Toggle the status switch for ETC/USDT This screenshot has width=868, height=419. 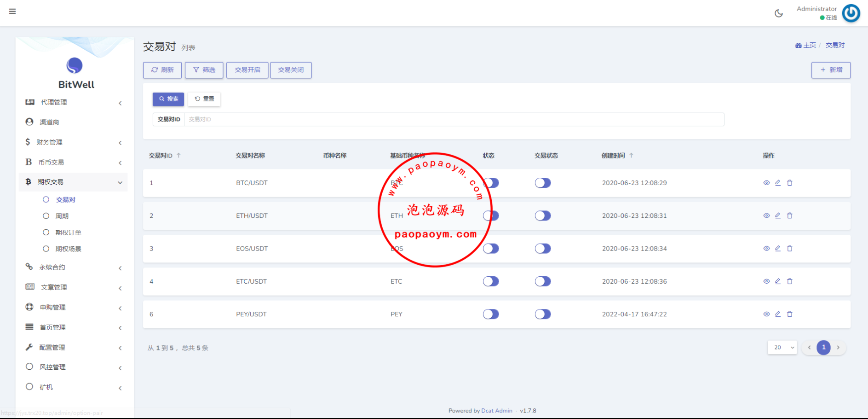491,281
